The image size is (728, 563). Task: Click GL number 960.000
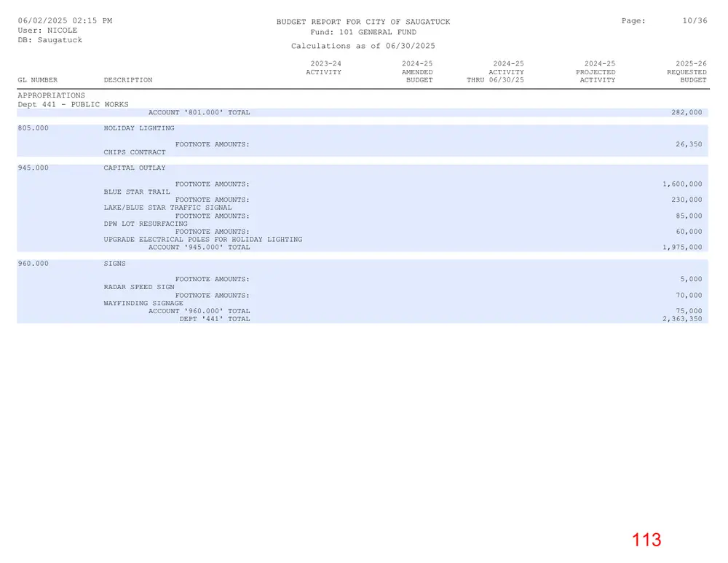[33, 264]
